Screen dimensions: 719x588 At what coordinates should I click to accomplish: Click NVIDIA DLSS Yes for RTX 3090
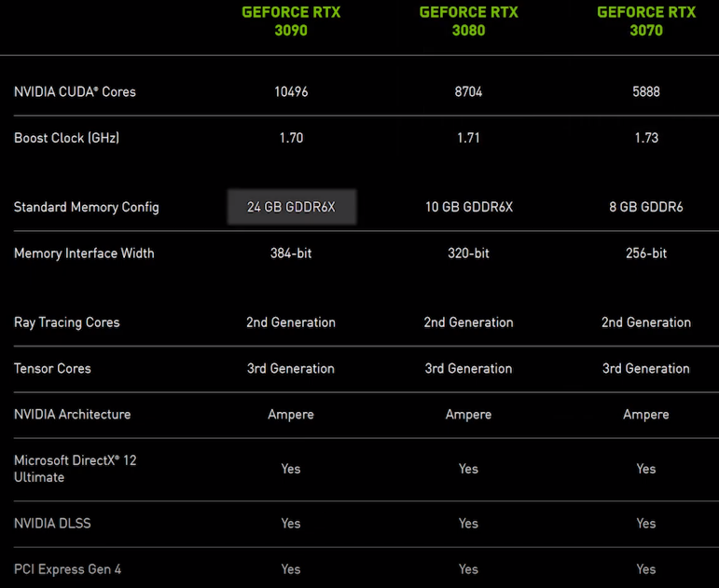(291, 524)
